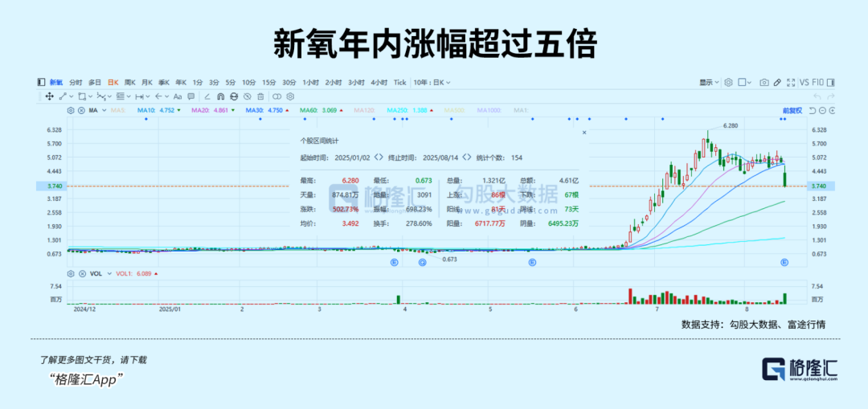Switch to 分时 intraday tab
868x409 pixels.
[x=76, y=83]
